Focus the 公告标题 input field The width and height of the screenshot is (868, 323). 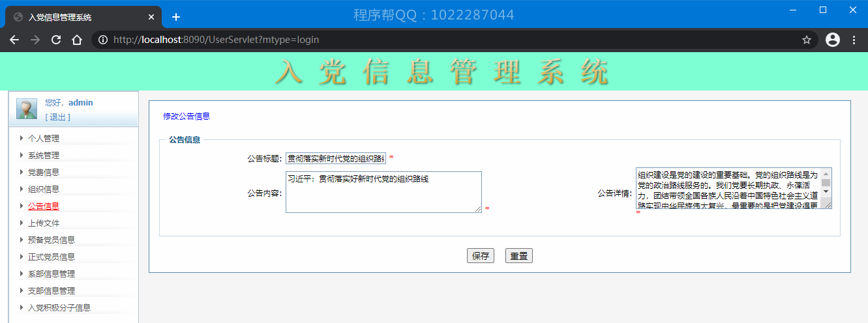pos(336,158)
